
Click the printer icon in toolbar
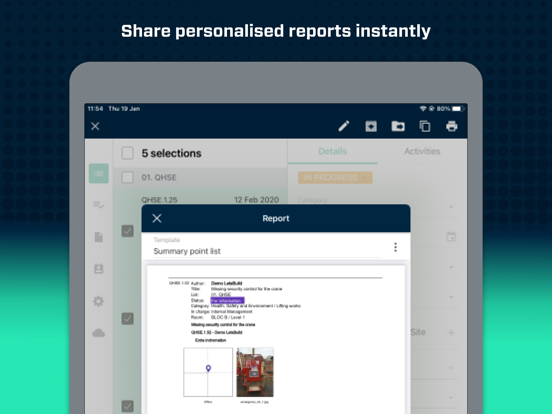click(x=452, y=126)
